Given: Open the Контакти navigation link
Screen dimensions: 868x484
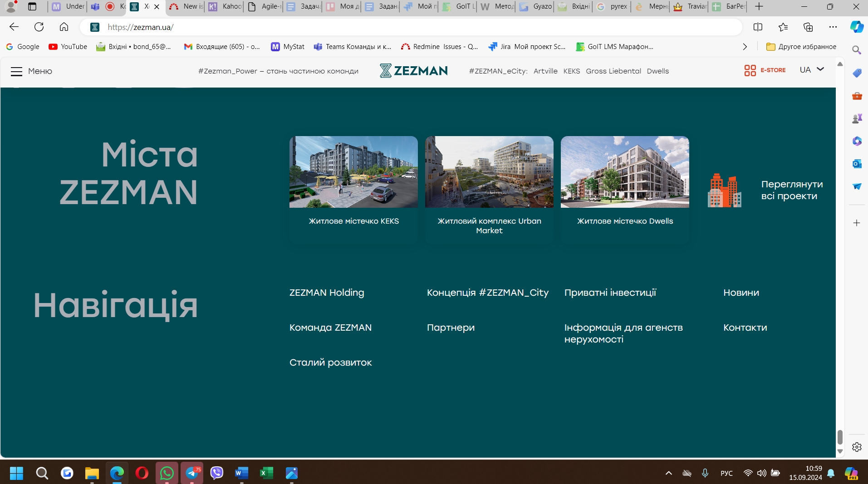Looking at the screenshot, I should tap(745, 328).
